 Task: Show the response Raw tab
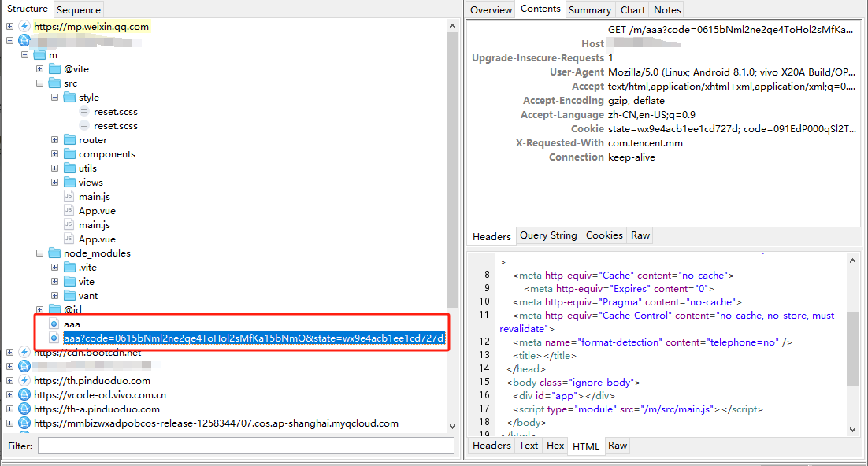(618, 446)
